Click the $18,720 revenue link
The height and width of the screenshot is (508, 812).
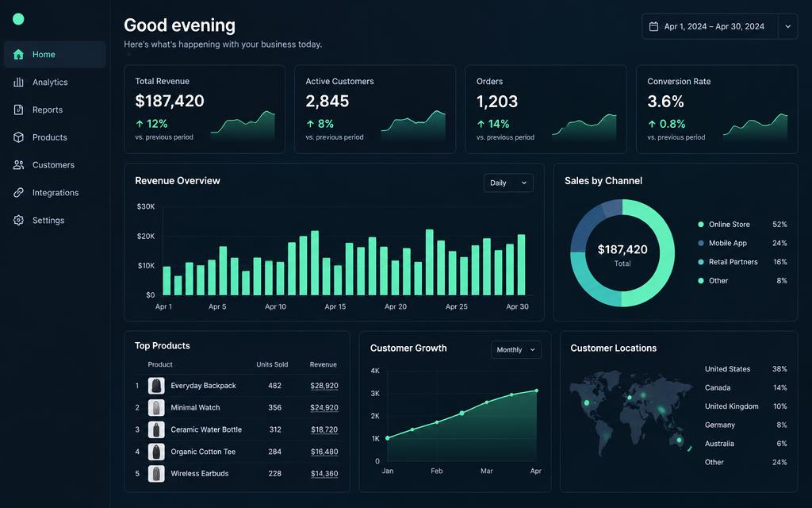click(324, 429)
